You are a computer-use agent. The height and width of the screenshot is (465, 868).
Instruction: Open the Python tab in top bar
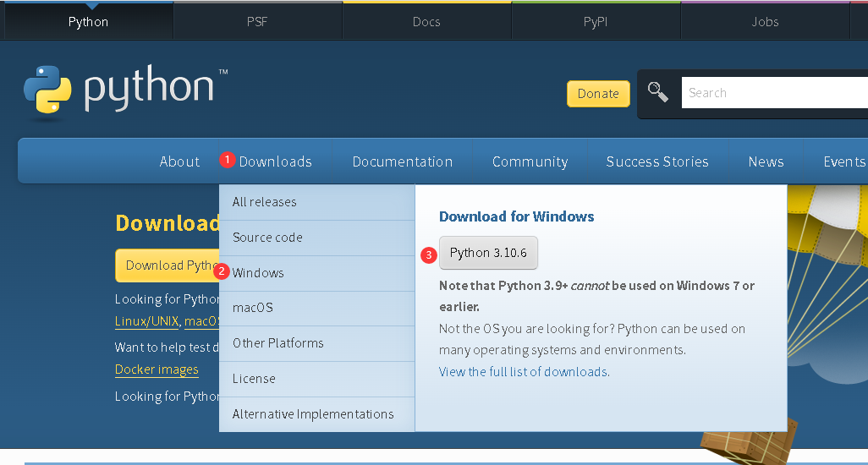[x=88, y=22]
